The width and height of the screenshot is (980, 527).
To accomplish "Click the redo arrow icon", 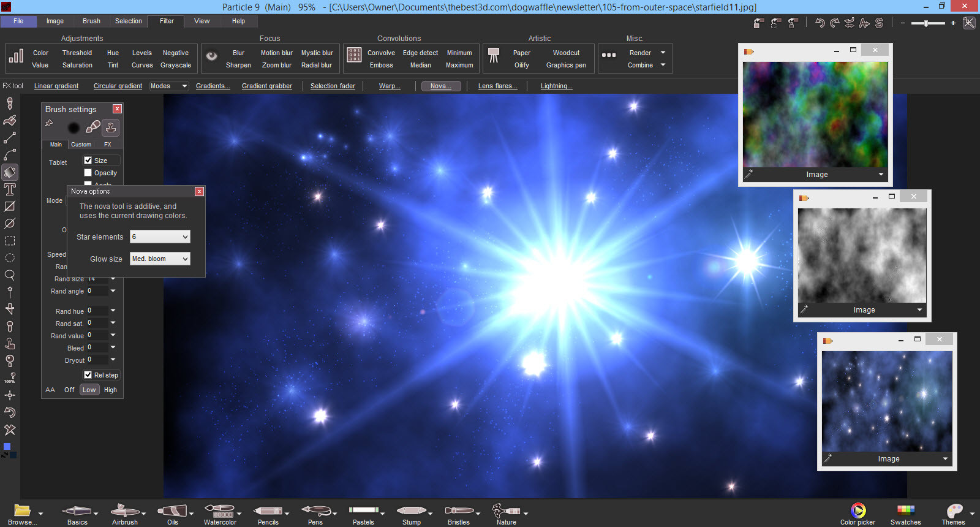I will (x=834, y=23).
